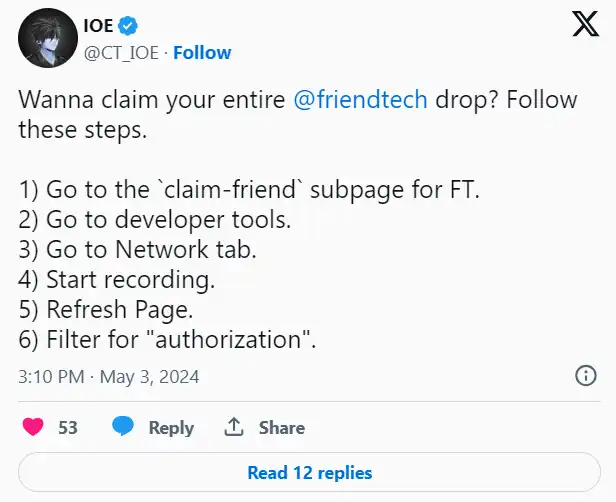616x502 pixels.
Task: Click the blue reply speech bubble icon
Action: 123,427
